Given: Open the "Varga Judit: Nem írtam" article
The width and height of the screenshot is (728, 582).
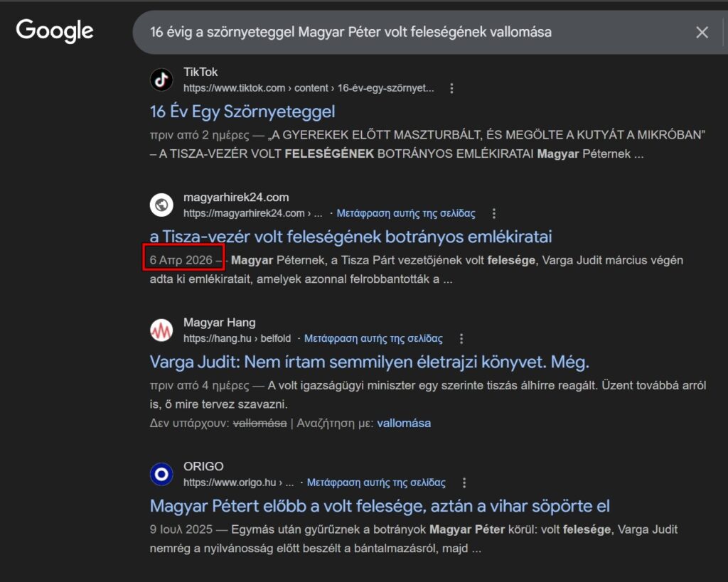Looking at the screenshot, I should click(370, 362).
